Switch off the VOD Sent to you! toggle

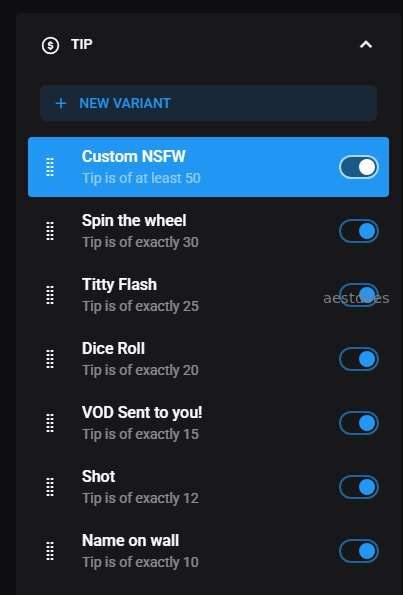tap(359, 423)
